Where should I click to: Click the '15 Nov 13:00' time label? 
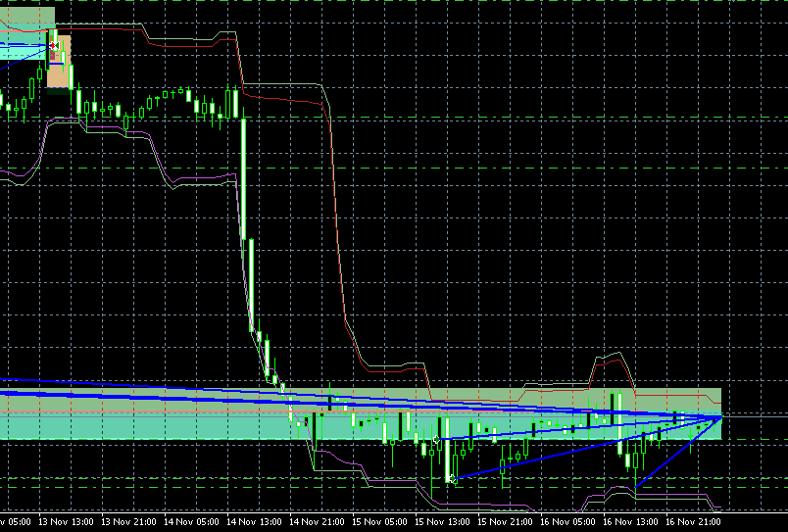[x=442, y=522]
